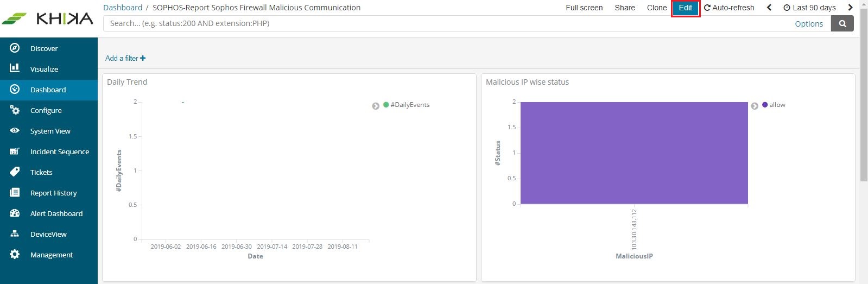The width and height of the screenshot is (868, 284).
Task: Click the Tickets tag icon
Action: click(15, 172)
